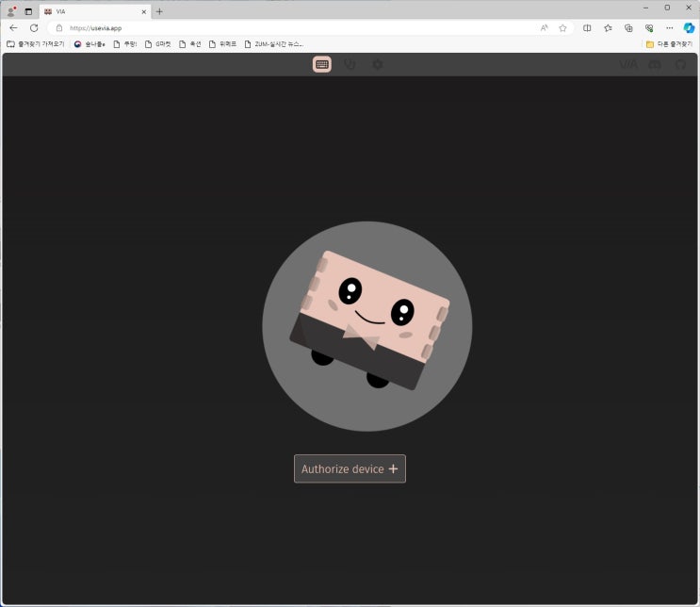Open the 다른 즐겨찾기 folder
The image size is (700, 607).
tap(669, 43)
